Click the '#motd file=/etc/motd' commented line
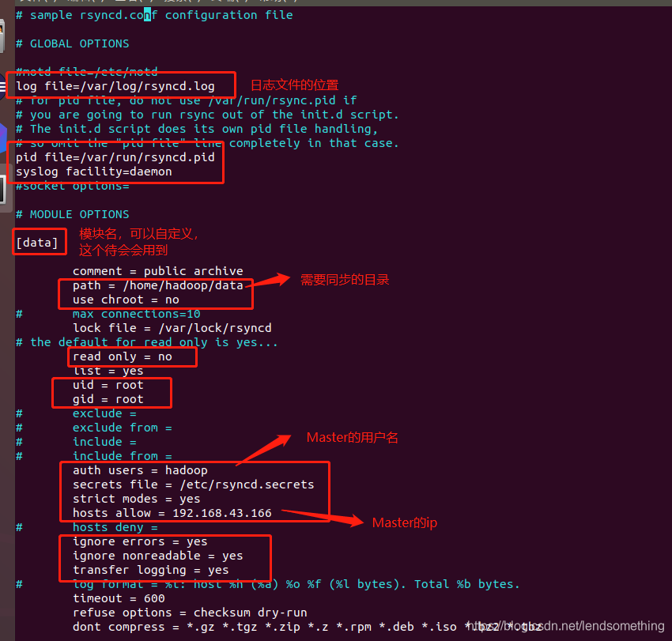672x641 pixels. [87, 71]
